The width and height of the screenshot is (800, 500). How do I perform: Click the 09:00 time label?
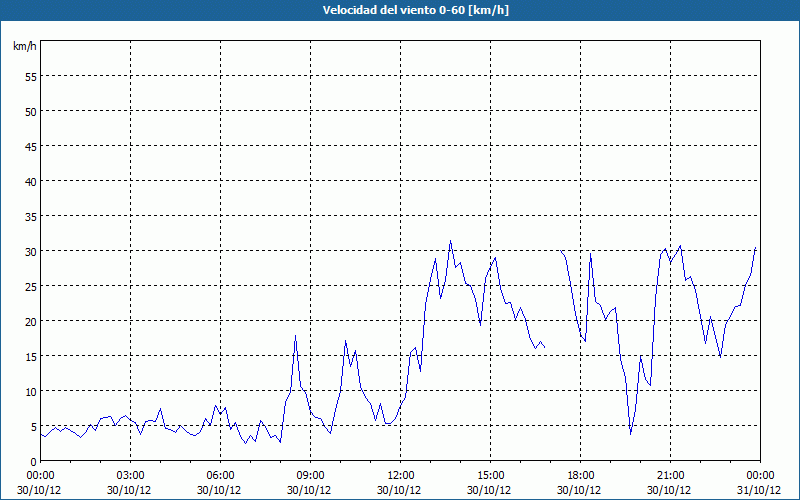(310, 476)
